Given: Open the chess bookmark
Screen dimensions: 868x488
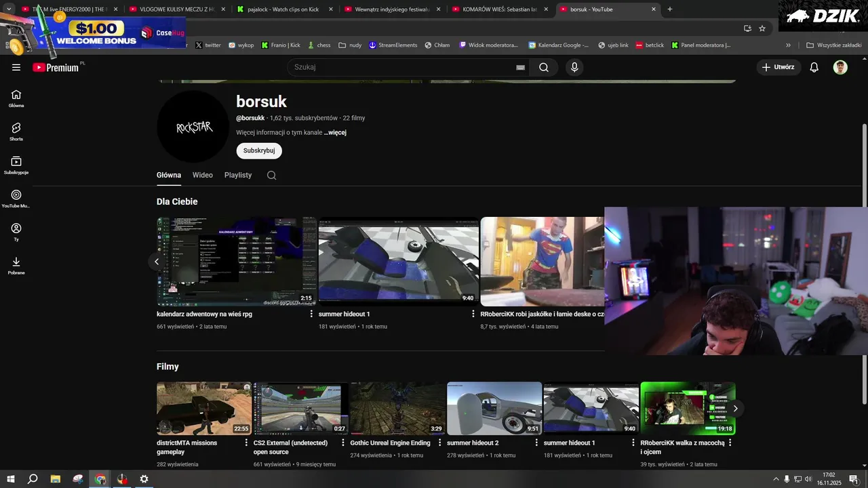Looking at the screenshot, I should tap(319, 45).
